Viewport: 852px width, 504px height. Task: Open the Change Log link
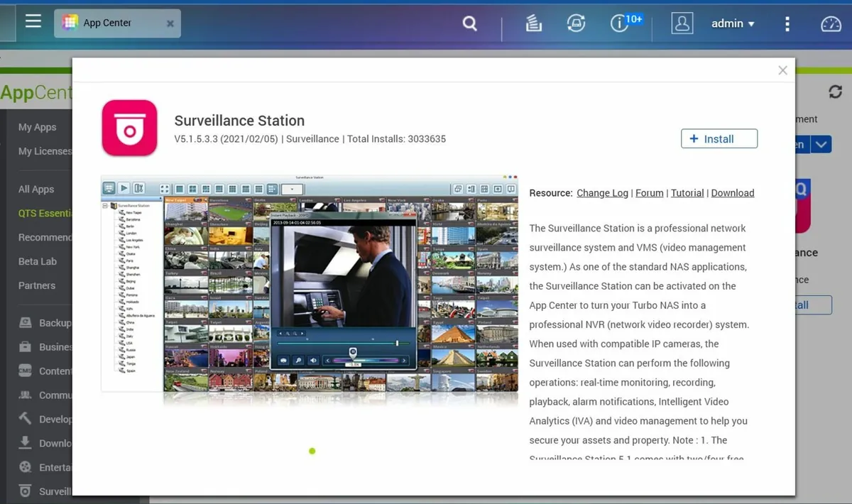(x=602, y=193)
